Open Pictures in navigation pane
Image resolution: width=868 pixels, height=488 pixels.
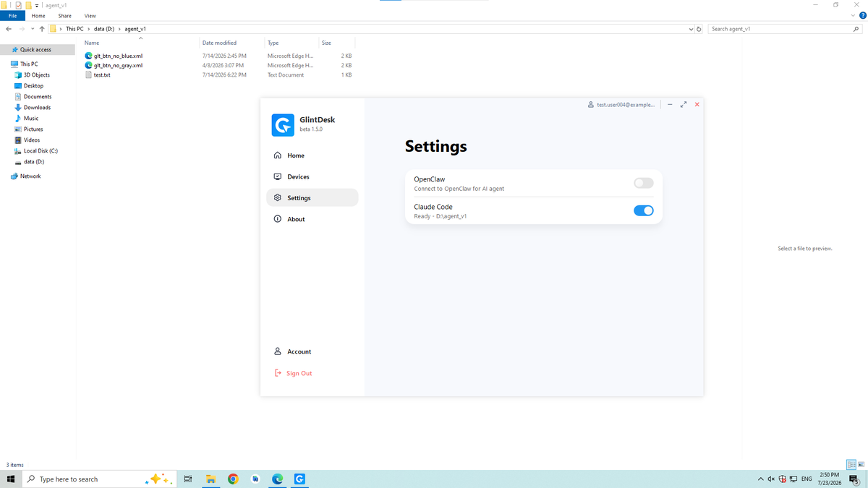pos(33,129)
